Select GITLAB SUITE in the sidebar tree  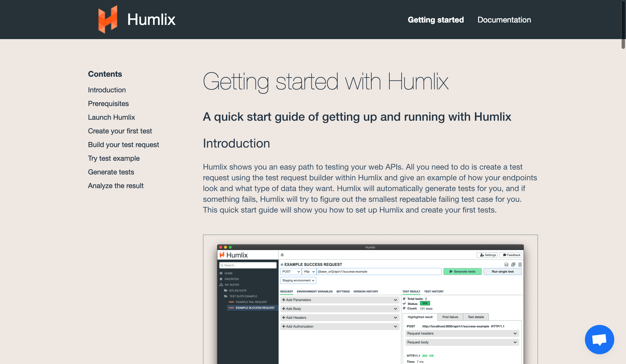(237, 290)
